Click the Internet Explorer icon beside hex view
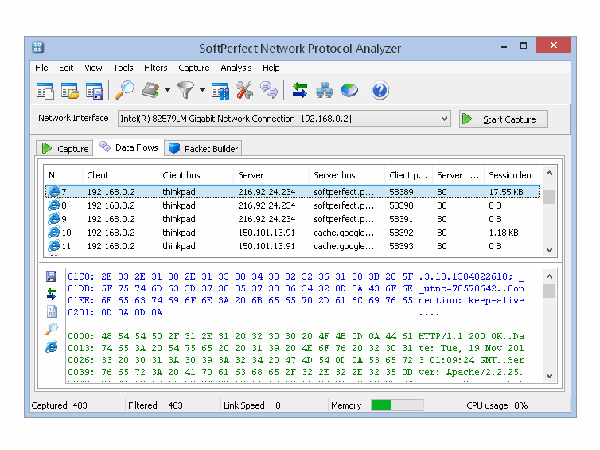The image size is (600, 450). (51, 347)
